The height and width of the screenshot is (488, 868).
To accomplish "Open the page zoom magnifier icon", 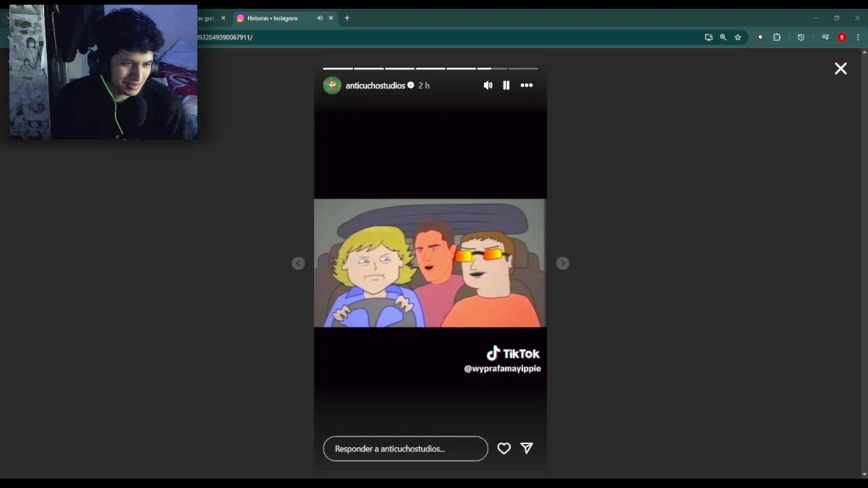I will tap(723, 37).
